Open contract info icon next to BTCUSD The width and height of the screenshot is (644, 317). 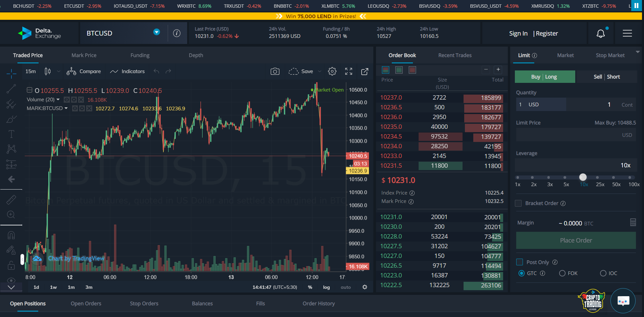tap(177, 33)
